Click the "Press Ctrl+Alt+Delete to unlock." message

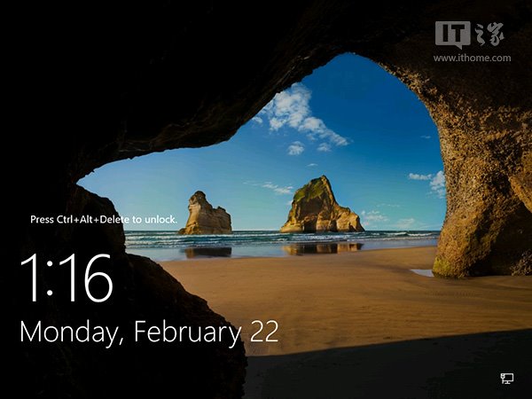click(x=104, y=220)
